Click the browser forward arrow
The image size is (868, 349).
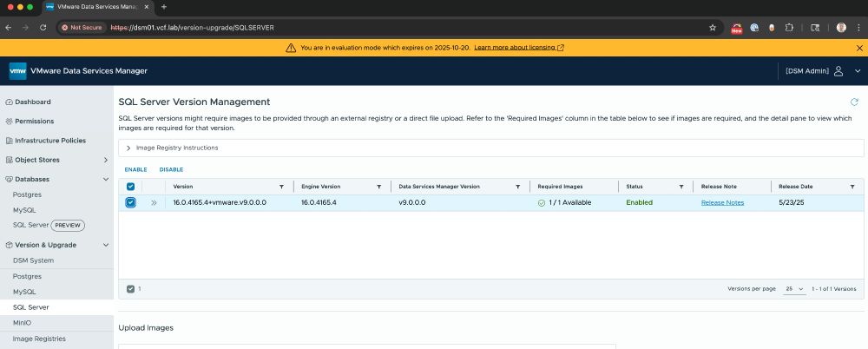[x=25, y=27]
